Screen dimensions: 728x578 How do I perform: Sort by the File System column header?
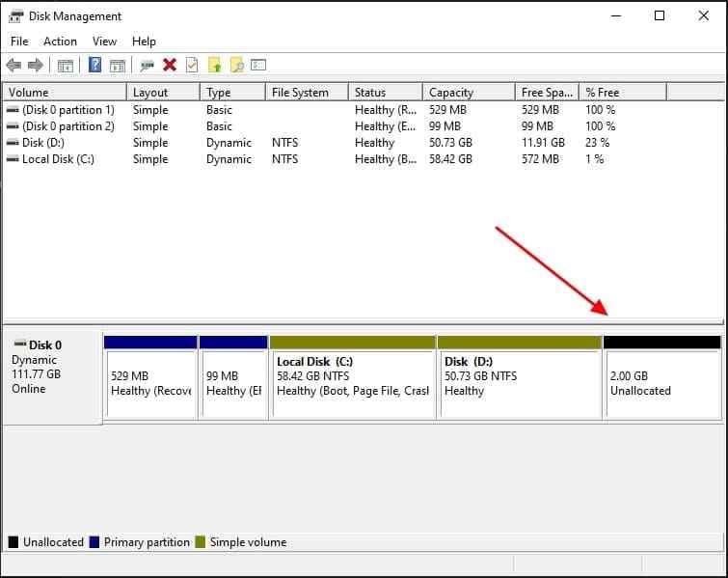coord(308,93)
